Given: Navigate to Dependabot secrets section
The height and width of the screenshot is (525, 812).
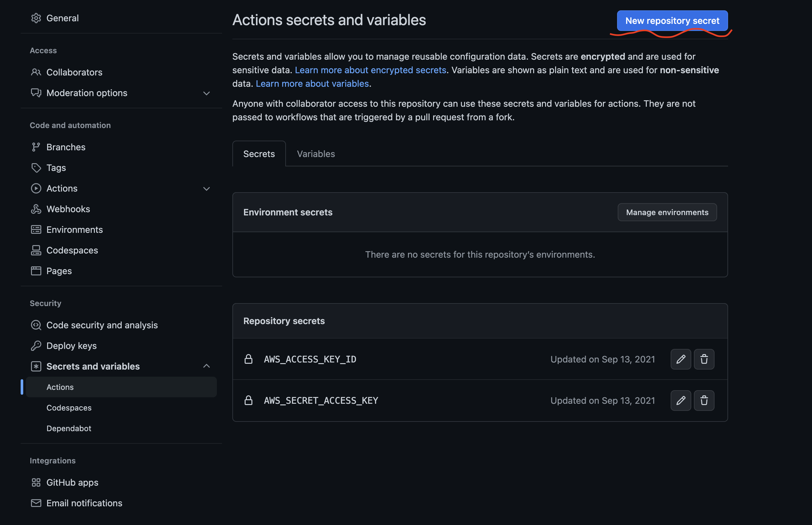Looking at the screenshot, I should [x=69, y=427].
